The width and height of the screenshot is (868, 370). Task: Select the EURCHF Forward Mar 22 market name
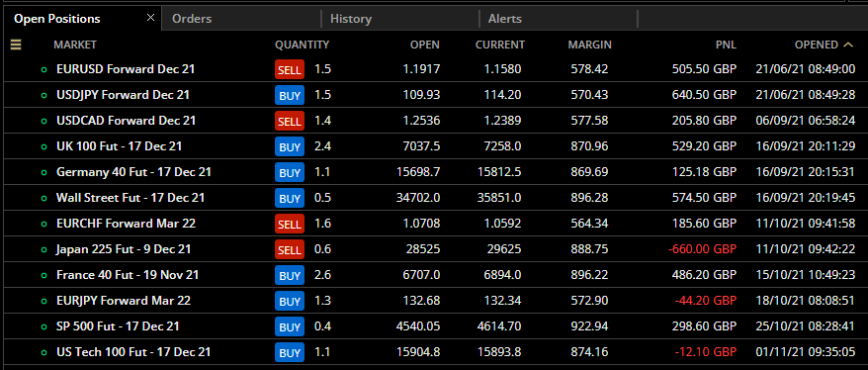pos(126,224)
